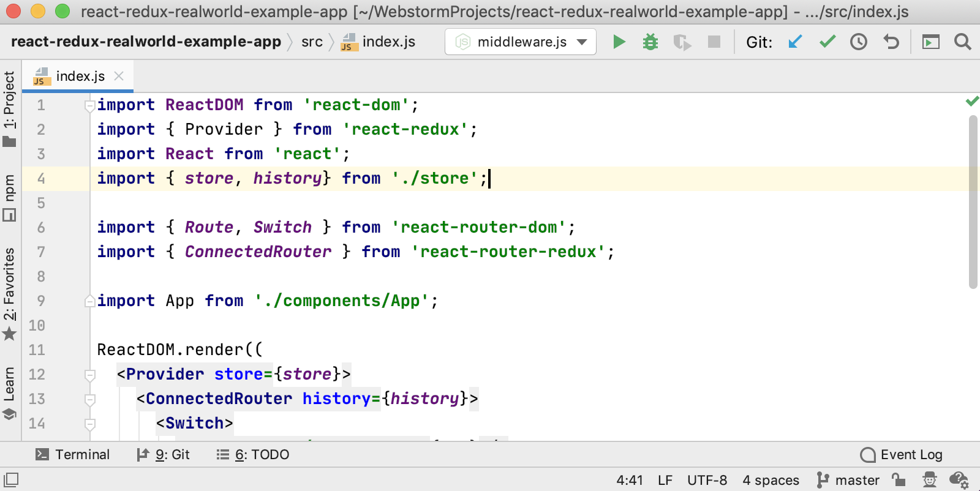This screenshot has width=980, height=491.
Task: Show Git history clock icon
Action: [x=859, y=42]
